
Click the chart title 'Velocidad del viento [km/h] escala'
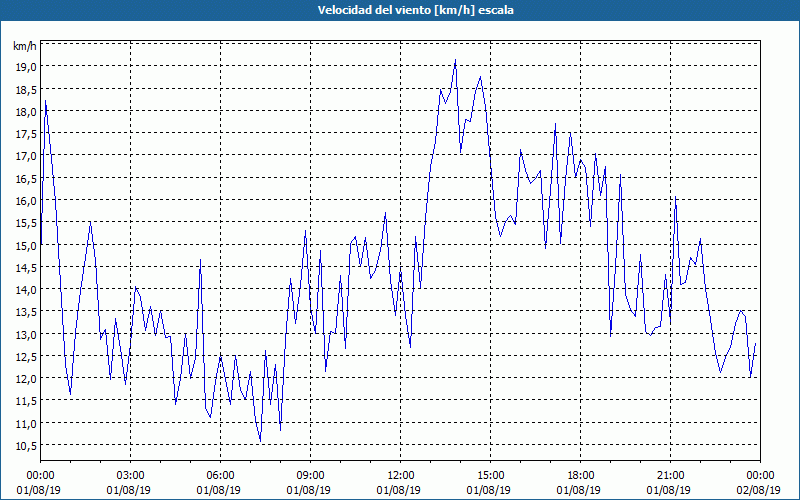(415, 10)
